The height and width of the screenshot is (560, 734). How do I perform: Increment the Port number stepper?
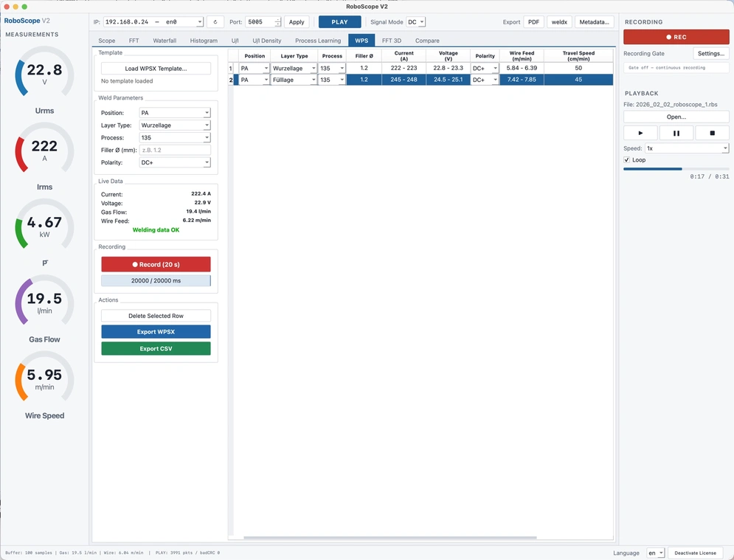pos(277,20)
